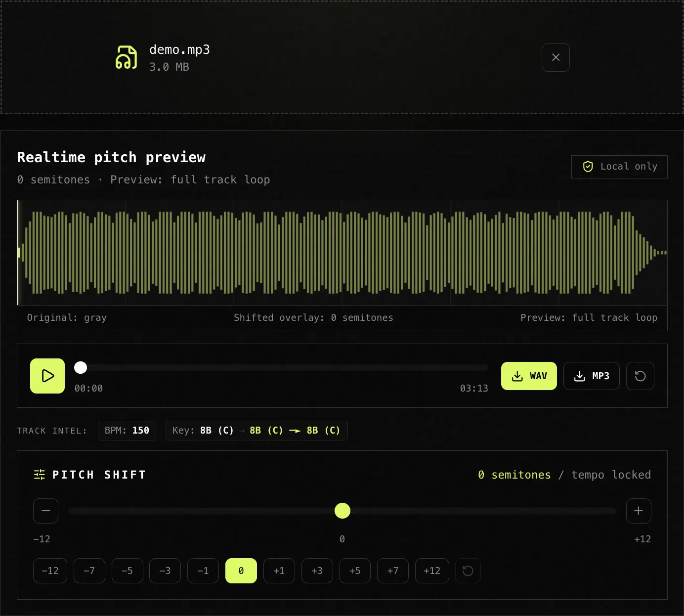Select the 0 semitone preset

241,571
